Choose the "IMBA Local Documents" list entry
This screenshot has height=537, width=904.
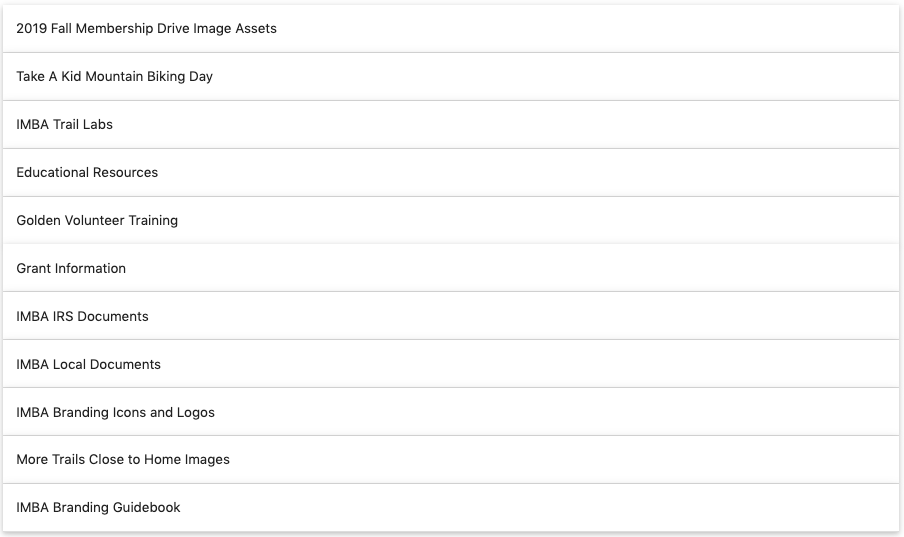click(88, 365)
